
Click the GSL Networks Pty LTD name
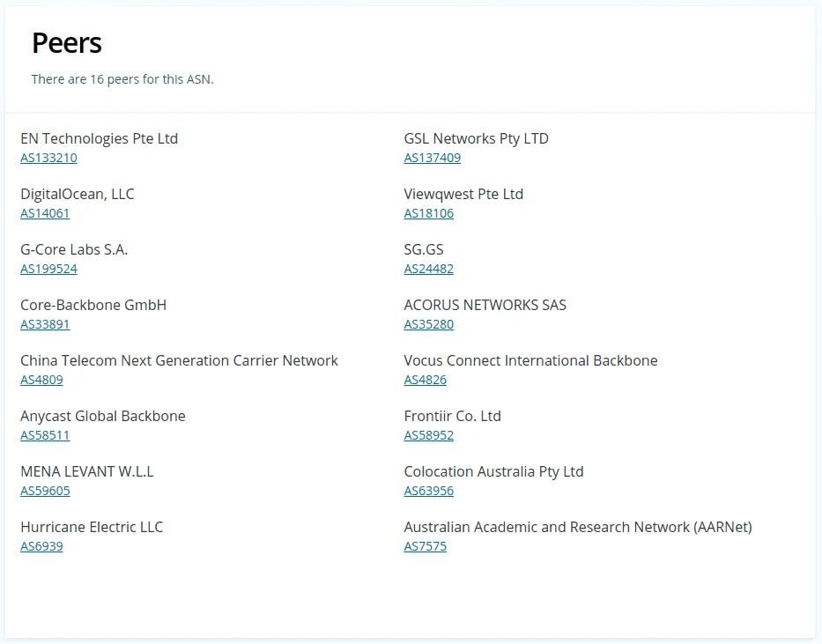pos(476,138)
